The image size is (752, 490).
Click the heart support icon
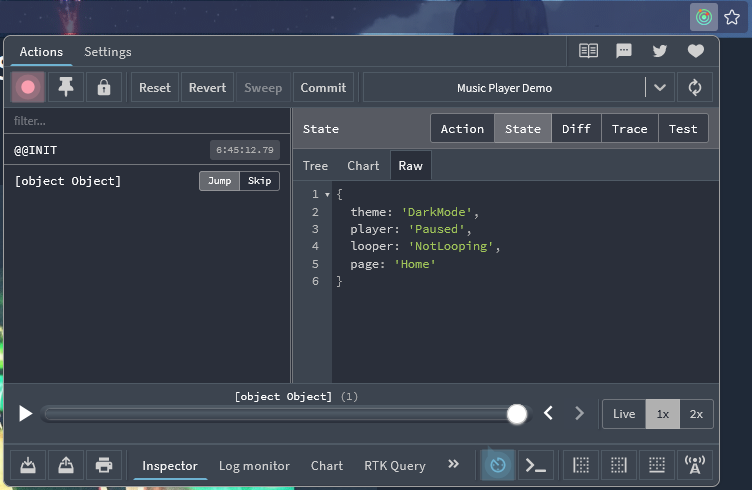pos(695,50)
